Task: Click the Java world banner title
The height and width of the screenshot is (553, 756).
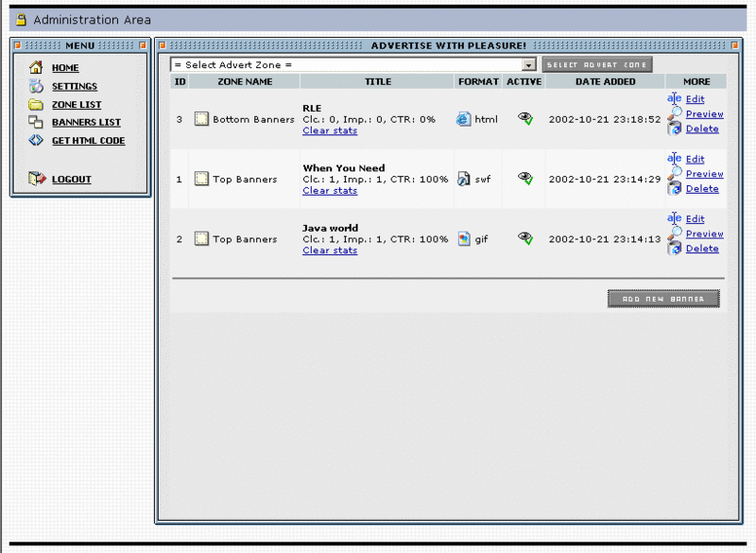Action: [330, 228]
